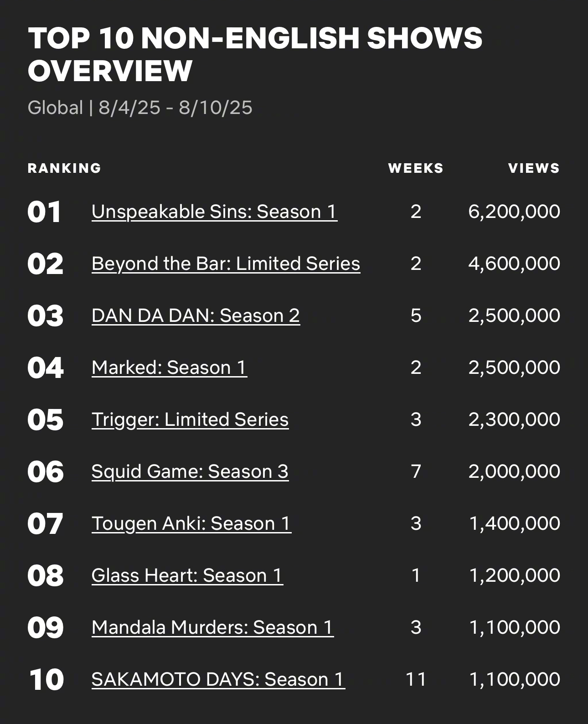
Task: Click the WEEKS column header
Action: 416,168
